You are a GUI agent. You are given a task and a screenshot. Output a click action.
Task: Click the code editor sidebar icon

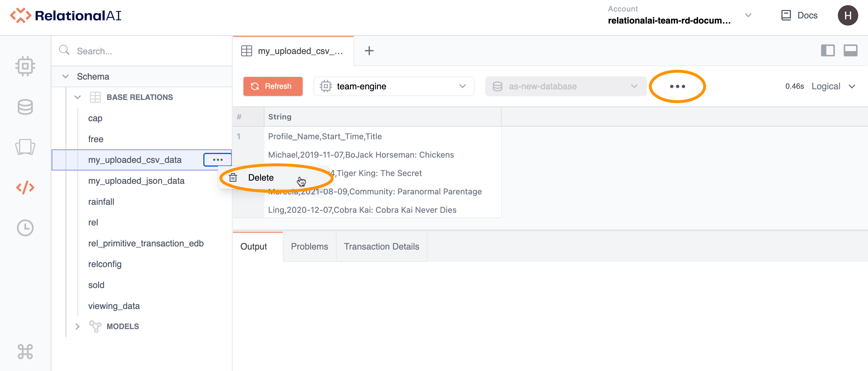click(x=25, y=187)
